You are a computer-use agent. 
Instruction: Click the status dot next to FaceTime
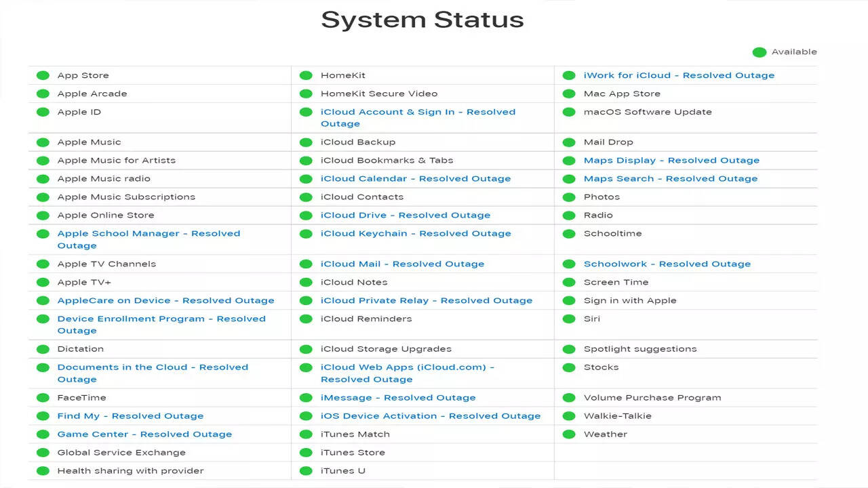[x=43, y=398]
